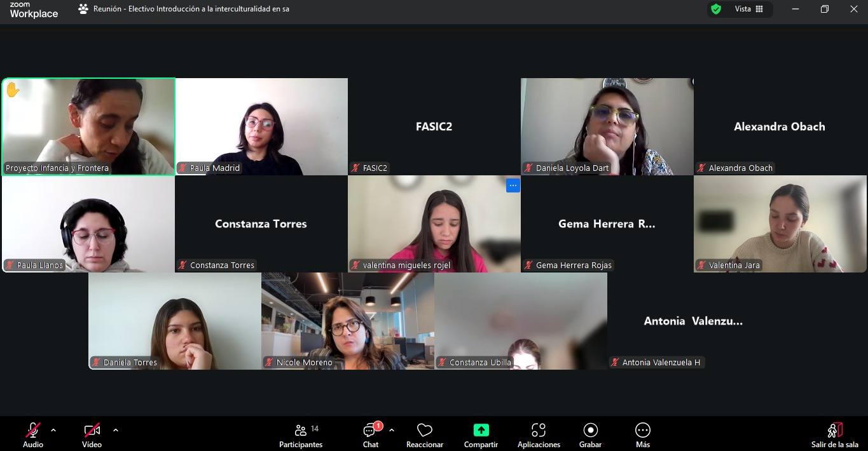Restore down the Zoom window
The height and width of the screenshot is (451, 868).
click(x=825, y=9)
